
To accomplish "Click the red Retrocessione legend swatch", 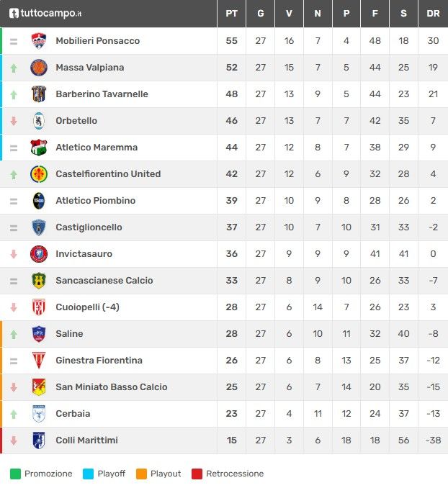I will click(x=197, y=474).
